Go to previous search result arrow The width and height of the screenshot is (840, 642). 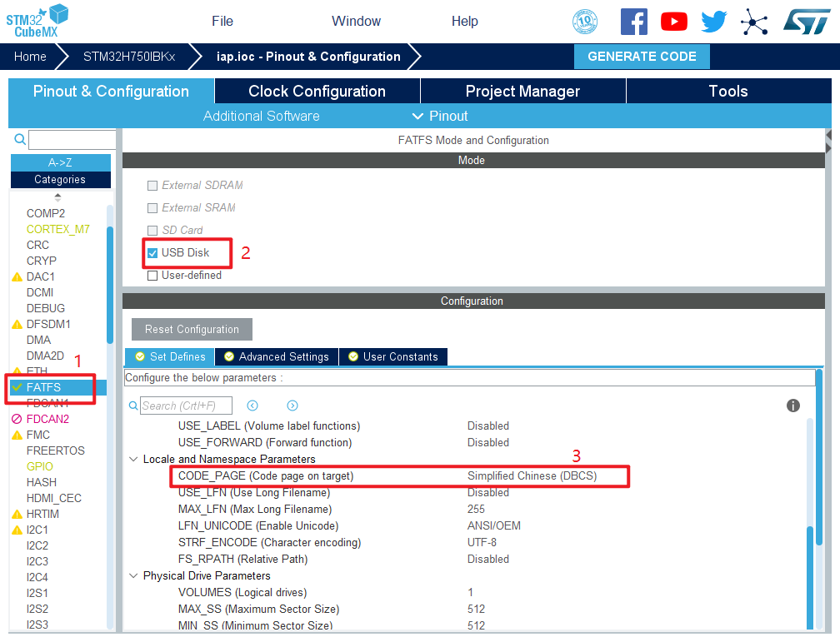pyautogui.click(x=252, y=406)
